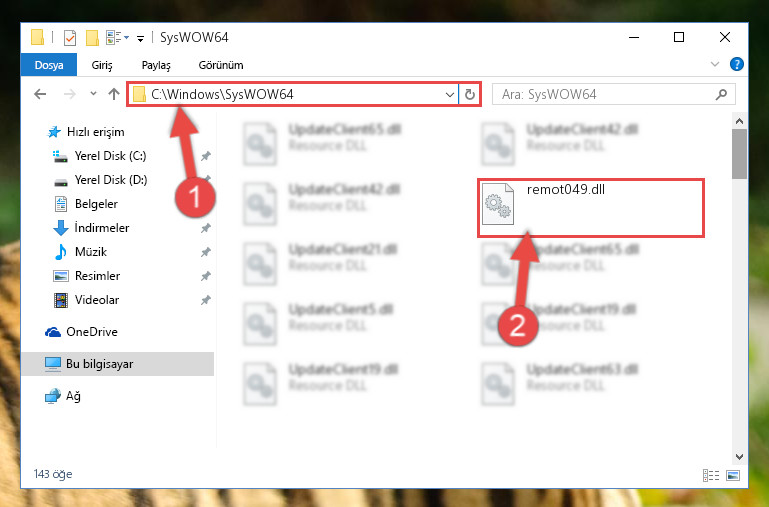The image size is (769, 507).
Task: Open Yerel Disk (C:) in sidebar
Action: [x=110, y=156]
